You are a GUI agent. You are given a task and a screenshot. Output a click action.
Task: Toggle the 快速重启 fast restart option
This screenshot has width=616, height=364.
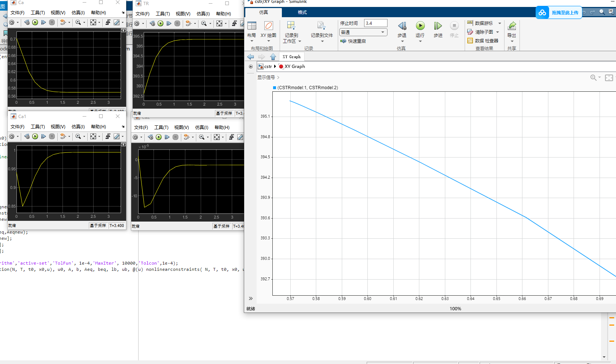(353, 41)
